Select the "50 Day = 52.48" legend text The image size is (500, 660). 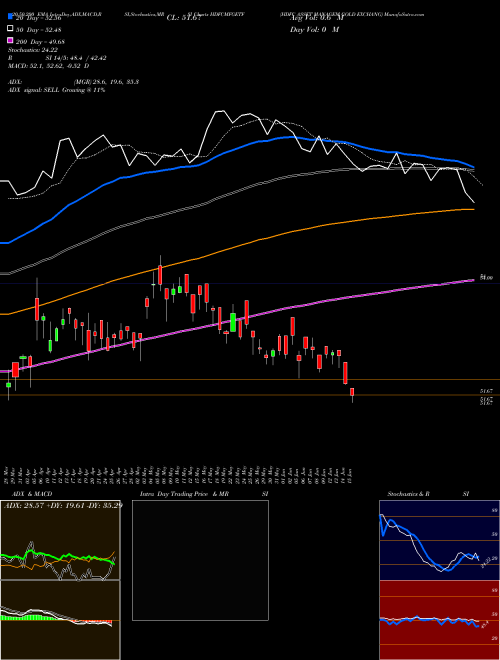pyautogui.click(x=39, y=29)
